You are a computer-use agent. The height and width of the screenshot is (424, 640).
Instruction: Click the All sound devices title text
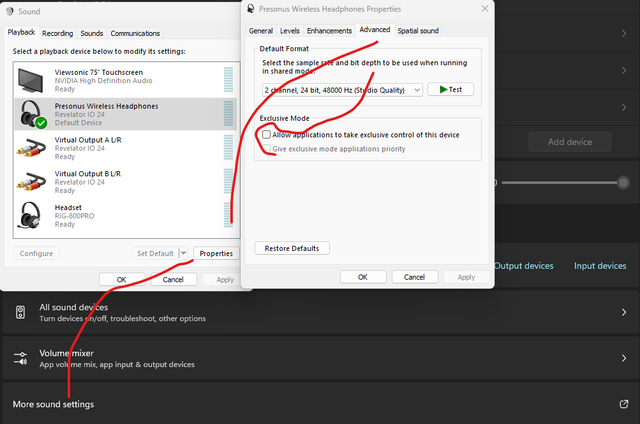pyautogui.click(x=74, y=307)
